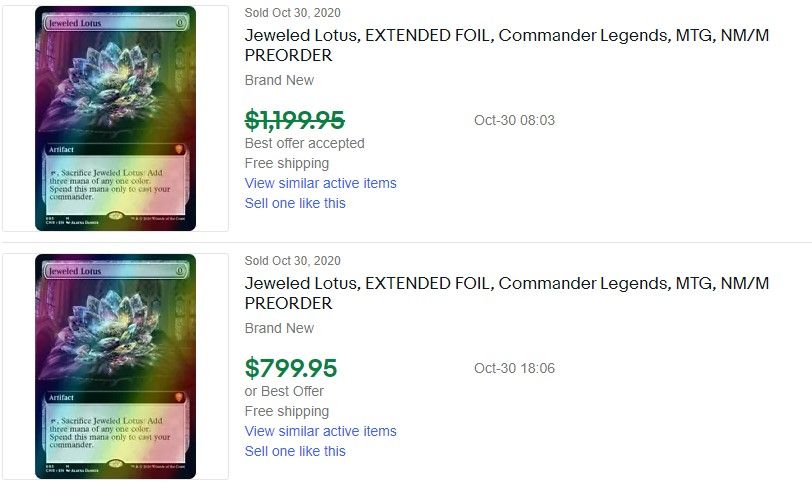
Task: Click the Oct-30 18:06 sold timestamp
Action: pos(514,368)
